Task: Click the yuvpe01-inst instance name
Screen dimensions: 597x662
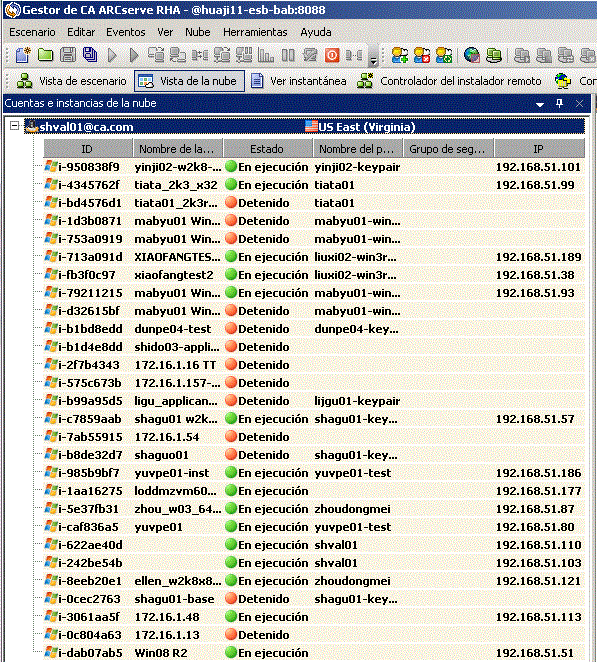Action: point(172,473)
